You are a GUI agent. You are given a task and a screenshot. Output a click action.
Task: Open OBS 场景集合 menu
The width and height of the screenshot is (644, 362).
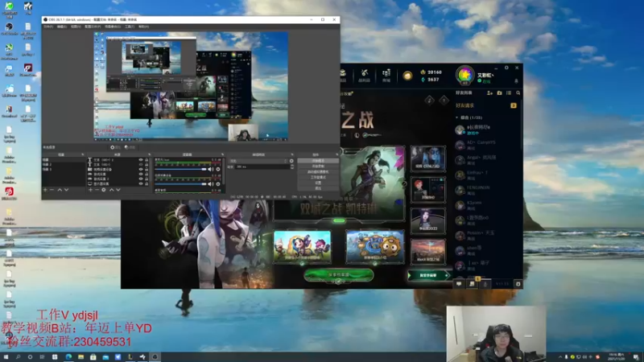pyautogui.click(x=112, y=27)
